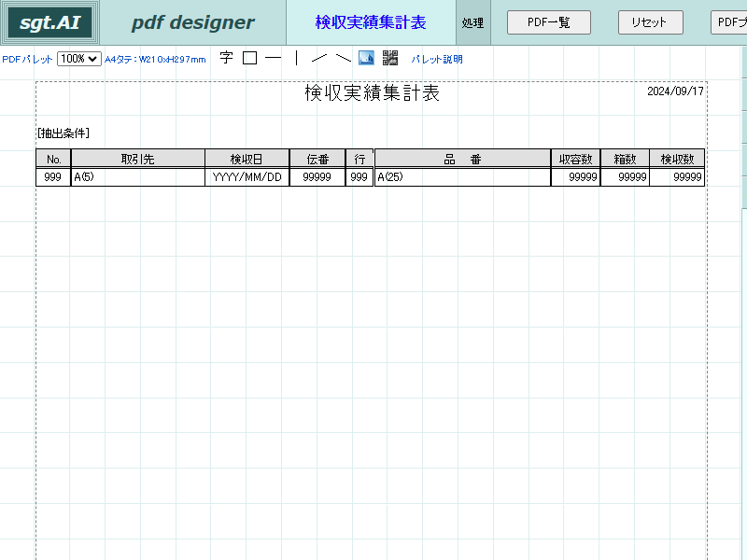747x560 pixels.
Task: Select the 99999 cell under 箱数
Action: coord(625,177)
